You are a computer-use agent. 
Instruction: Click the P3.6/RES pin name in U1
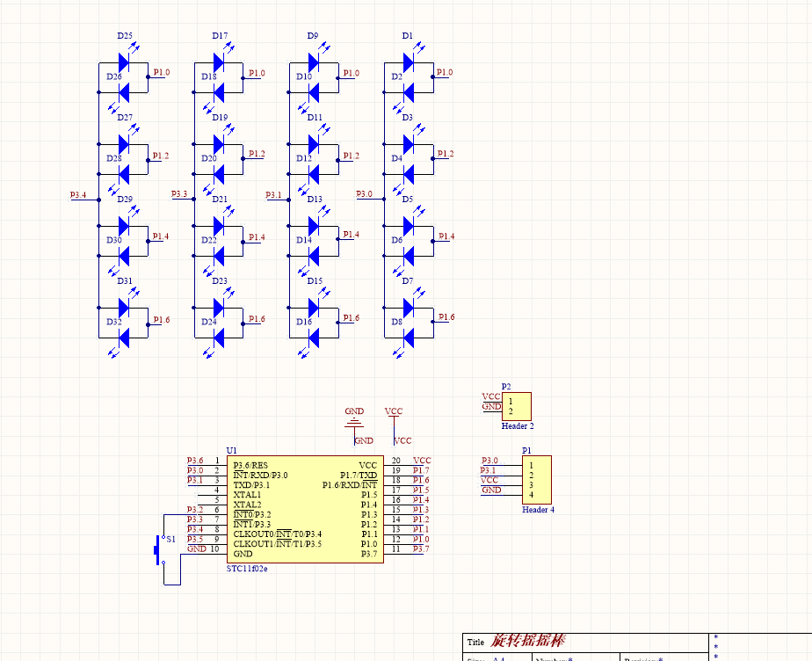(250, 465)
